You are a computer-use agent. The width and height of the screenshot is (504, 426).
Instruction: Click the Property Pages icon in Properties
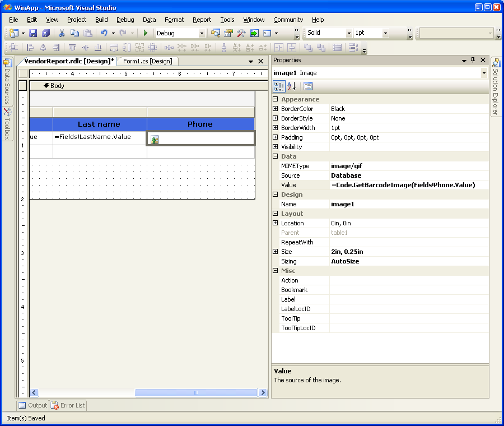(x=307, y=86)
